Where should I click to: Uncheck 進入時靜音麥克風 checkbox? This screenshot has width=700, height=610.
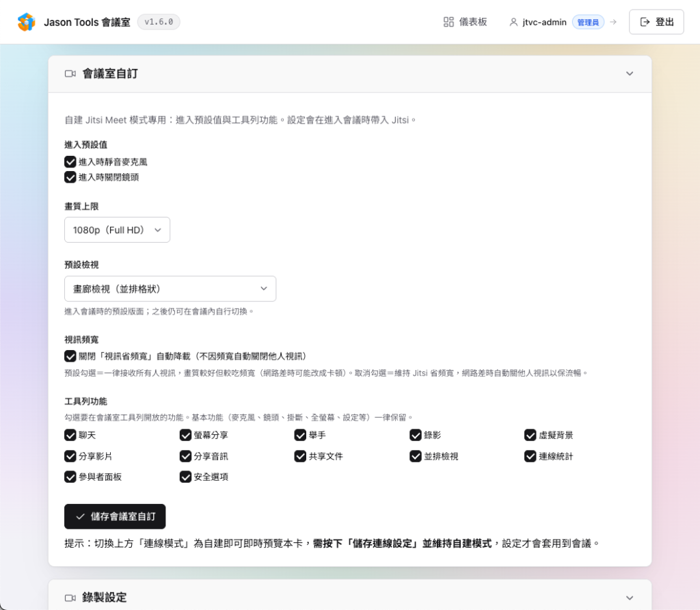point(70,161)
